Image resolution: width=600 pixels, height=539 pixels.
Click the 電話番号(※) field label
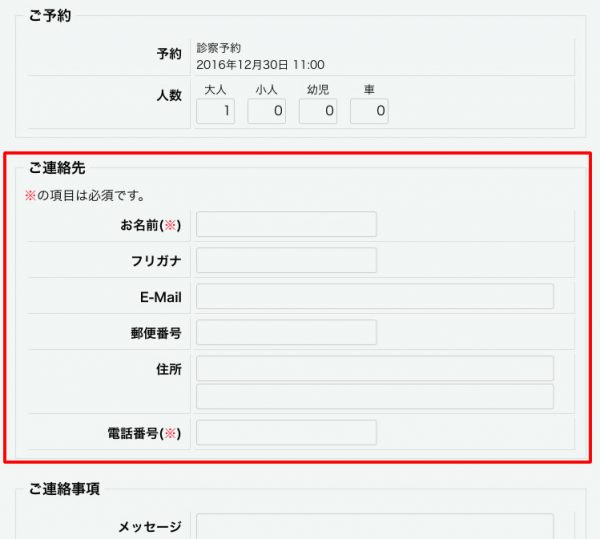click(x=144, y=433)
